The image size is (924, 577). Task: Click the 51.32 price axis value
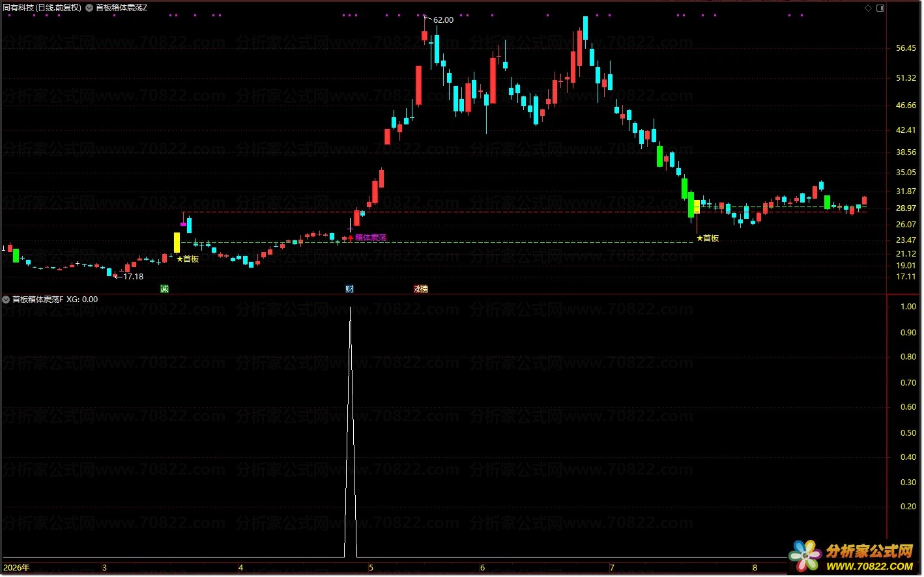click(x=906, y=78)
